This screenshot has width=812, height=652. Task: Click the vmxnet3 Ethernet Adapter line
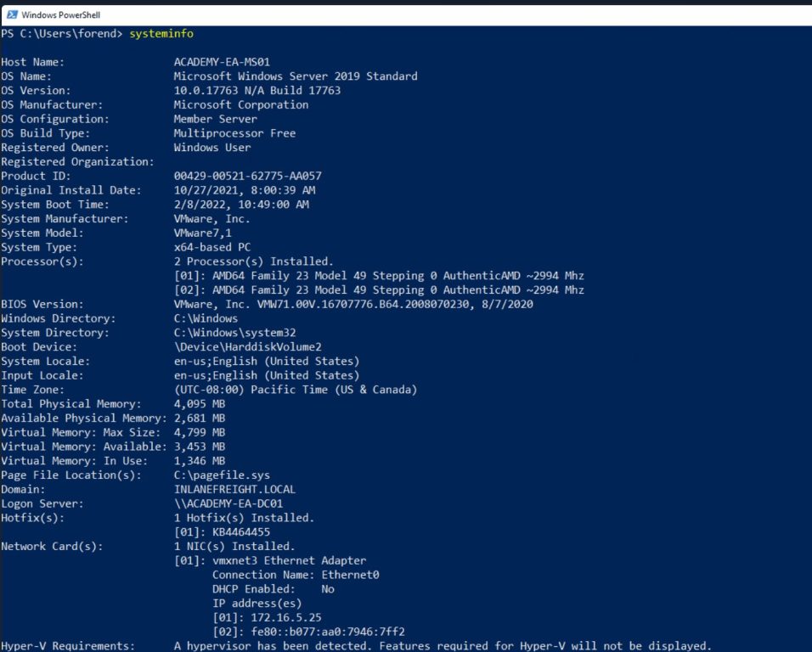click(x=270, y=560)
